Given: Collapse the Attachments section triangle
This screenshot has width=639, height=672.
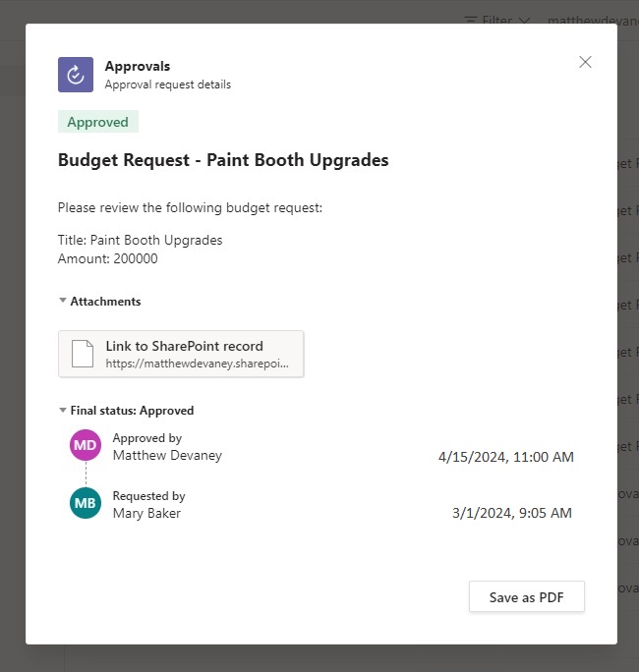Looking at the screenshot, I should point(63,301).
